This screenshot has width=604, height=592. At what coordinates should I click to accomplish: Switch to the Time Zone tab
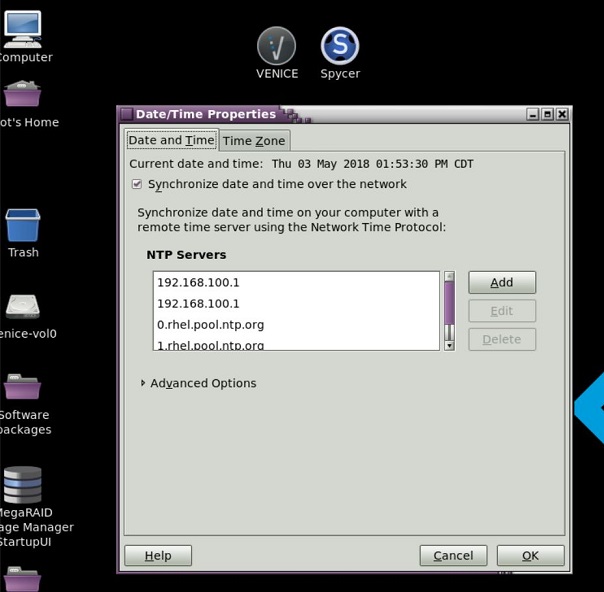point(254,141)
